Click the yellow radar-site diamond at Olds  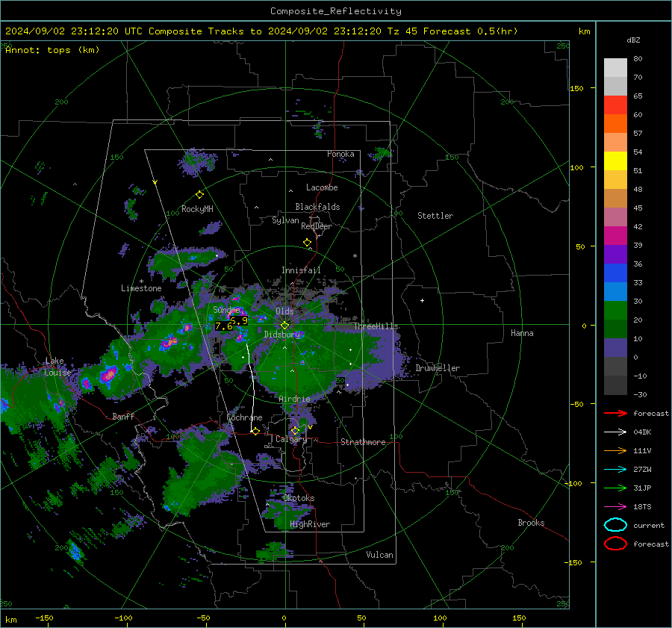(x=285, y=326)
